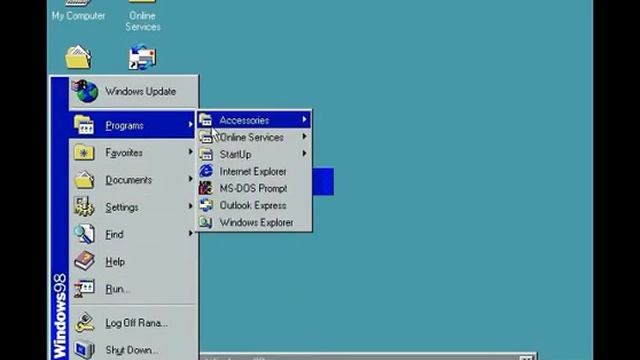Click the StartUp folder icon

(206, 154)
